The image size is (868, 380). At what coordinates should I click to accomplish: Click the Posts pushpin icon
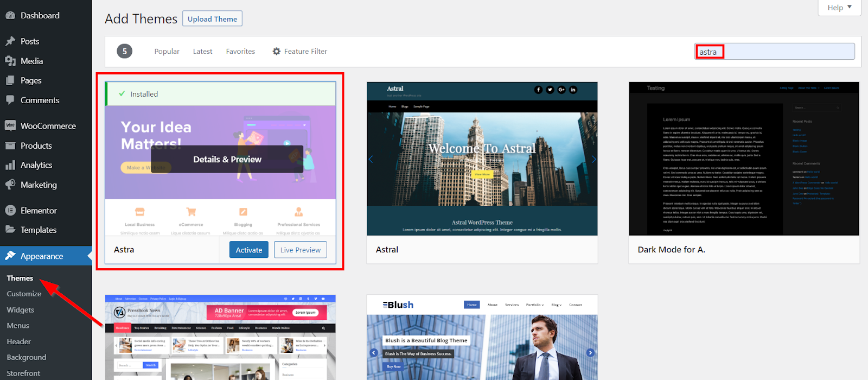click(x=10, y=41)
